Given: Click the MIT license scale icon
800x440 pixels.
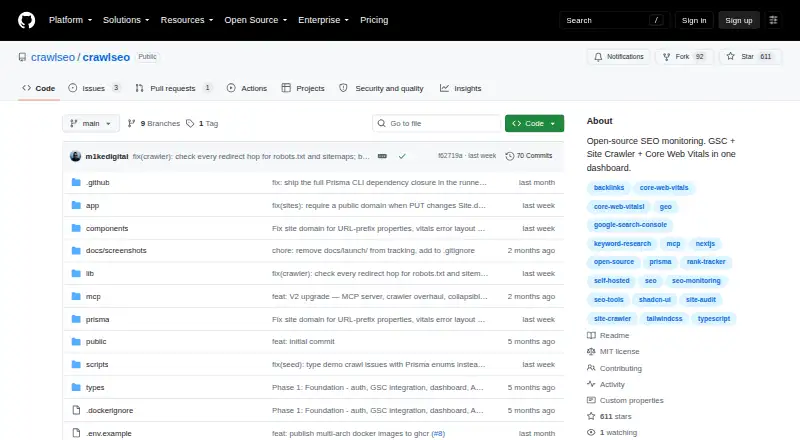Looking at the screenshot, I should click(x=591, y=352).
